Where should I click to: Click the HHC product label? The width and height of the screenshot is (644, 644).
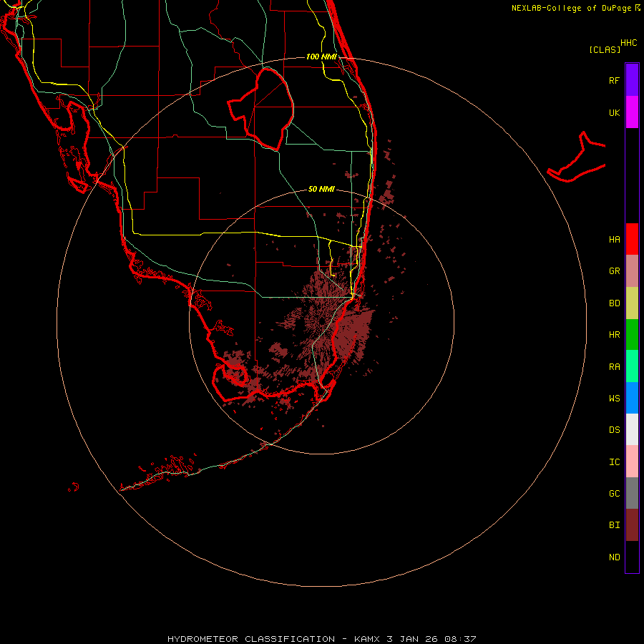click(628, 43)
